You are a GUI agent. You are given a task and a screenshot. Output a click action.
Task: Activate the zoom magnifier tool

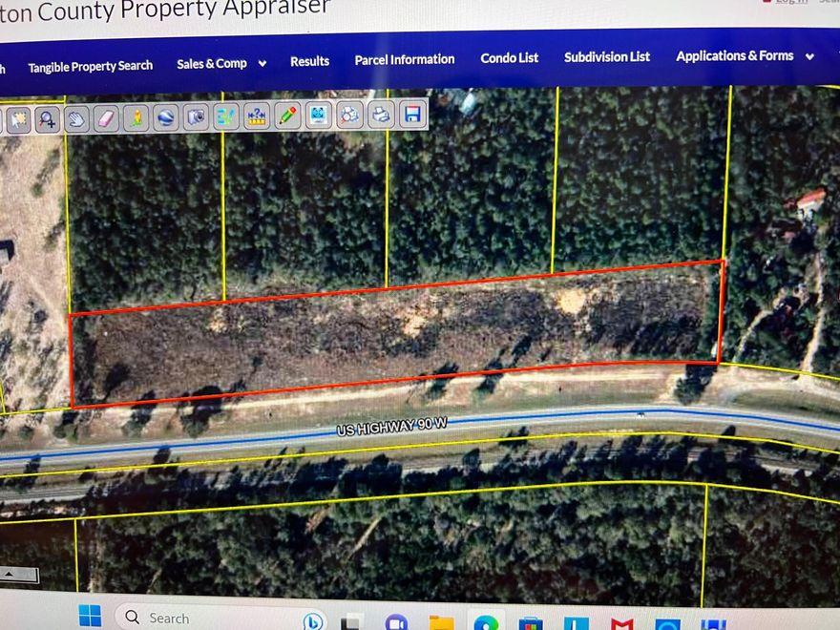tap(47, 116)
